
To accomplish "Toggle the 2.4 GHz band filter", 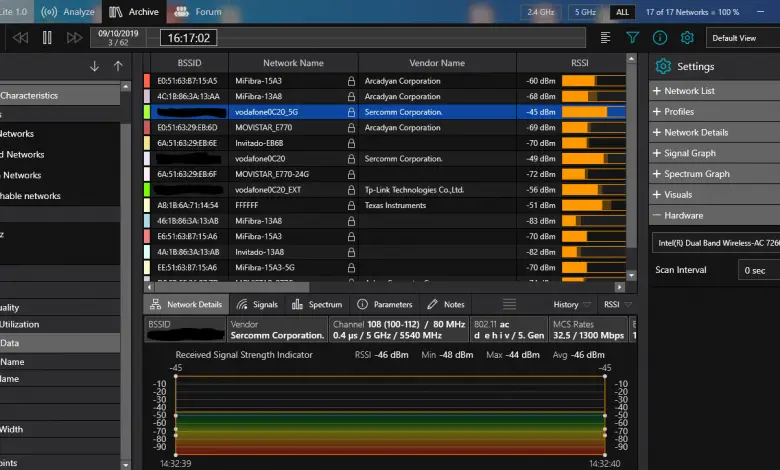I will (543, 12).
